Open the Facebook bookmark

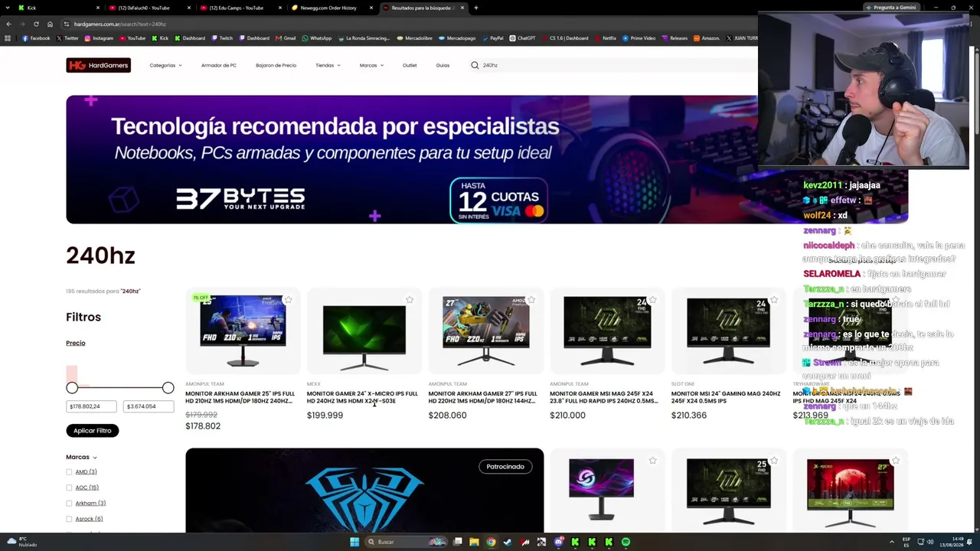37,38
